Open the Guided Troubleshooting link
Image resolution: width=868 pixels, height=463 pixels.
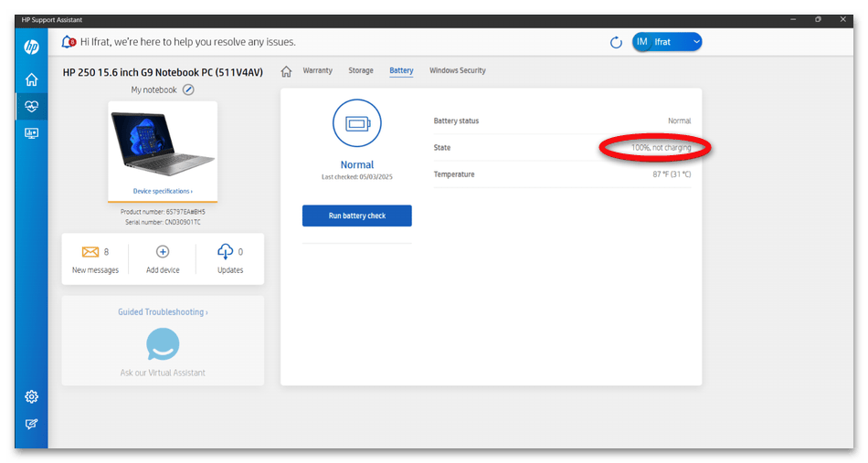[163, 312]
